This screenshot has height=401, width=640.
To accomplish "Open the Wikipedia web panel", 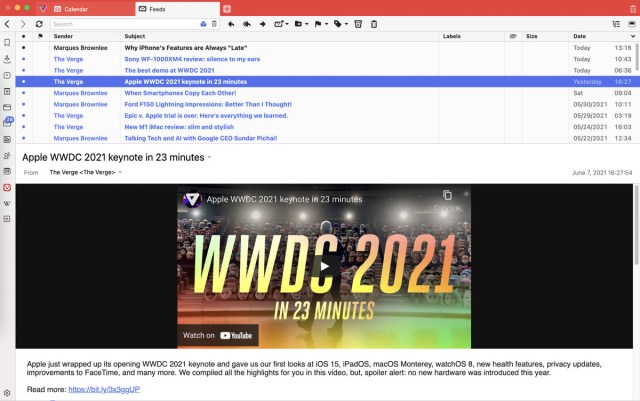I will point(7,203).
